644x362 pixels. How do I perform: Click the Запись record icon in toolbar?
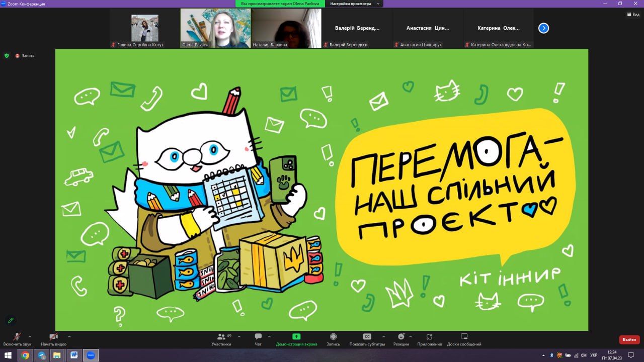point(333,337)
